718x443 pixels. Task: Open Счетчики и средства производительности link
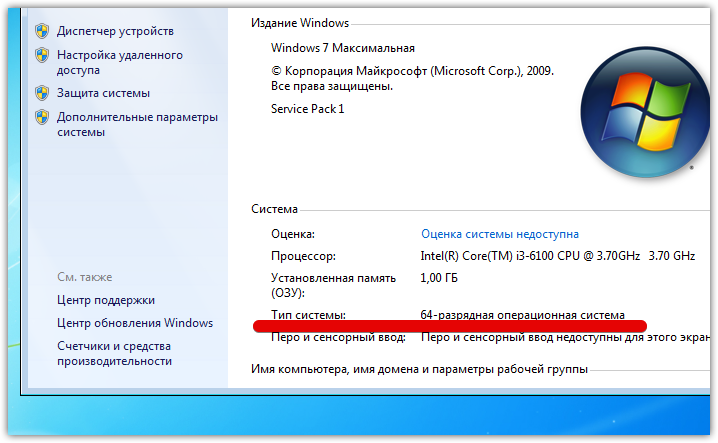114,353
